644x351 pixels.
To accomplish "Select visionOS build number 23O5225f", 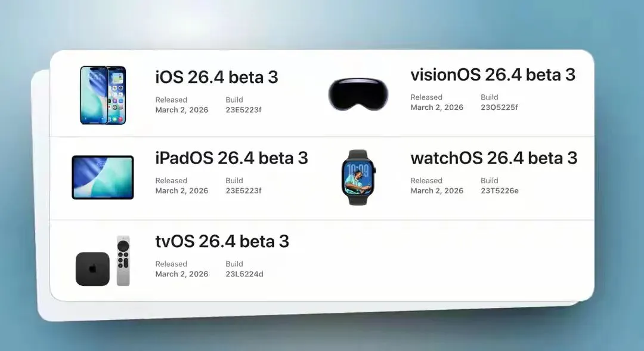I will tap(500, 107).
